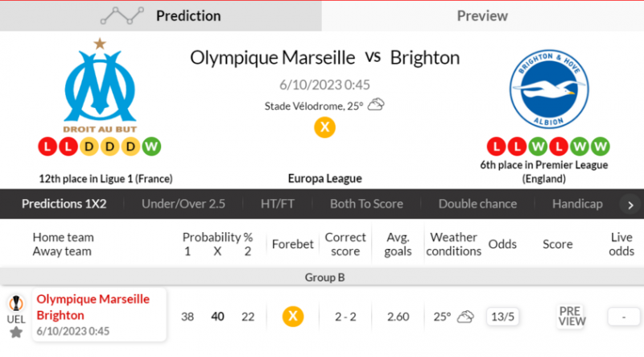Click the orange X Forebet badge in row
The width and height of the screenshot is (644, 357).
pos(293,317)
